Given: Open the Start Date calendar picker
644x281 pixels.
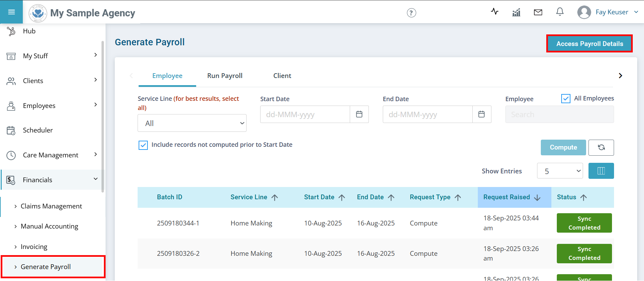Looking at the screenshot, I should pyautogui.click(x=359, y=114).
